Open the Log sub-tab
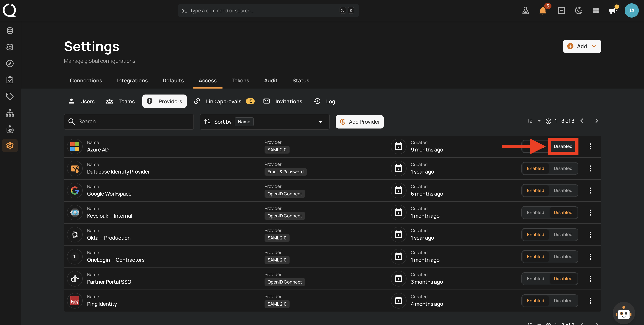Screen dimensions: 644x325 [324, 101]
